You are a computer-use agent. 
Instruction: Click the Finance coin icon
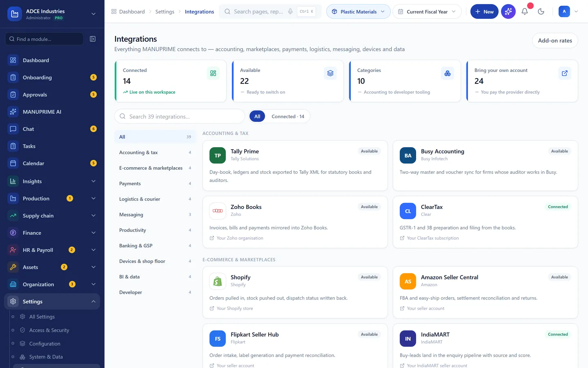(x=13, y=233)
